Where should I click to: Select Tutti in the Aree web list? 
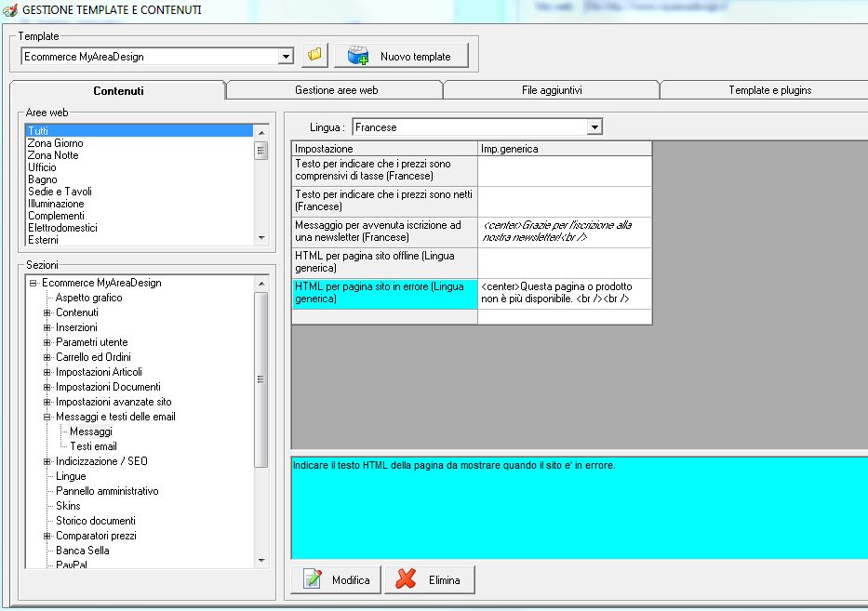[x=140, y=131]
